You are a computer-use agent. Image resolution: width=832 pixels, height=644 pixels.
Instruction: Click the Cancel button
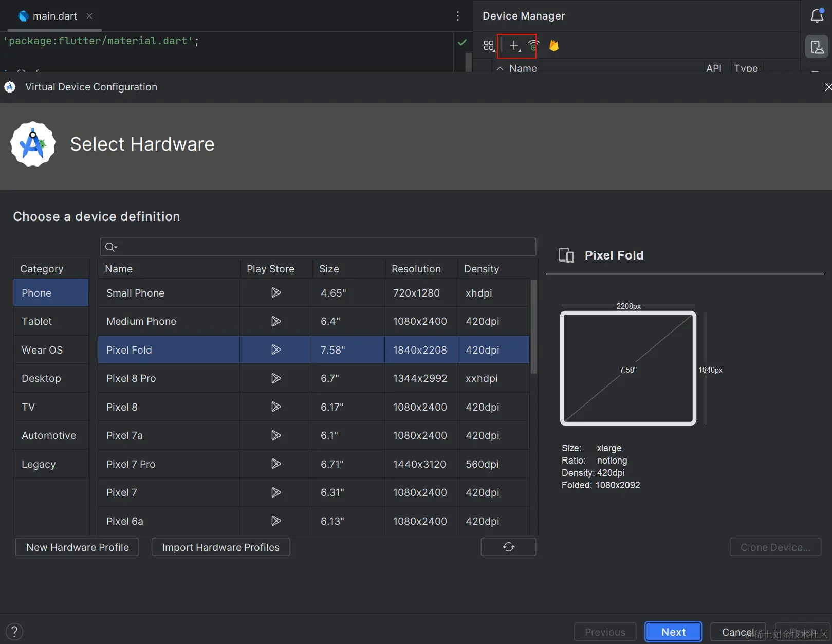pyautogui.click(x=738, y=632)
